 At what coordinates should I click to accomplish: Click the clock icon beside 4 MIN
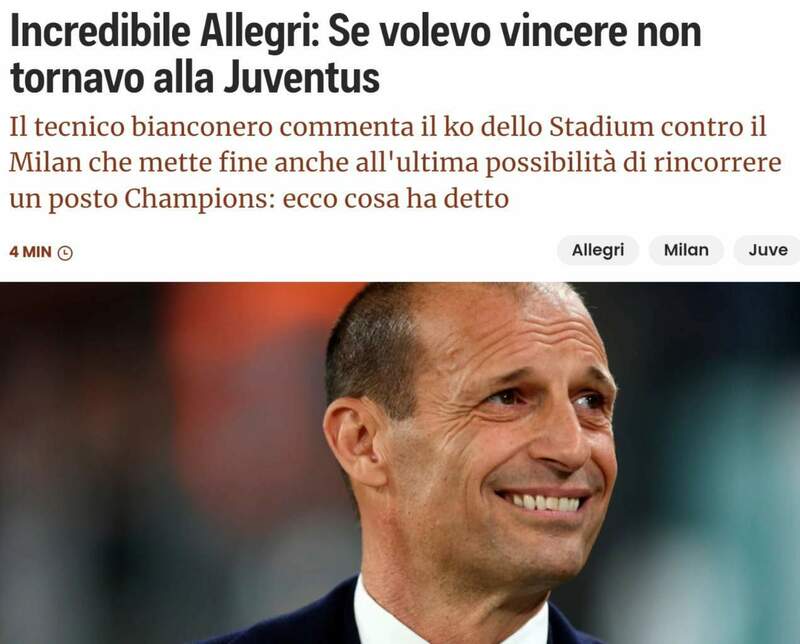click(x=65, y=253)
